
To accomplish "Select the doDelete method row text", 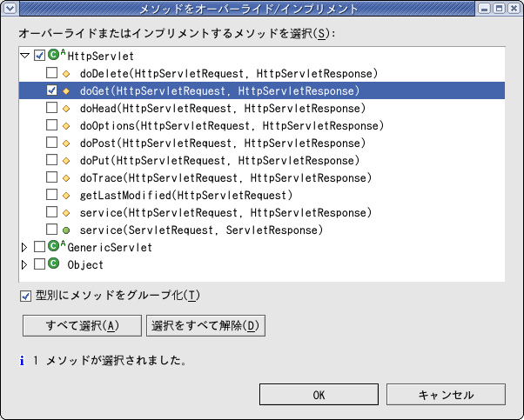I will [x=229, y=73].
